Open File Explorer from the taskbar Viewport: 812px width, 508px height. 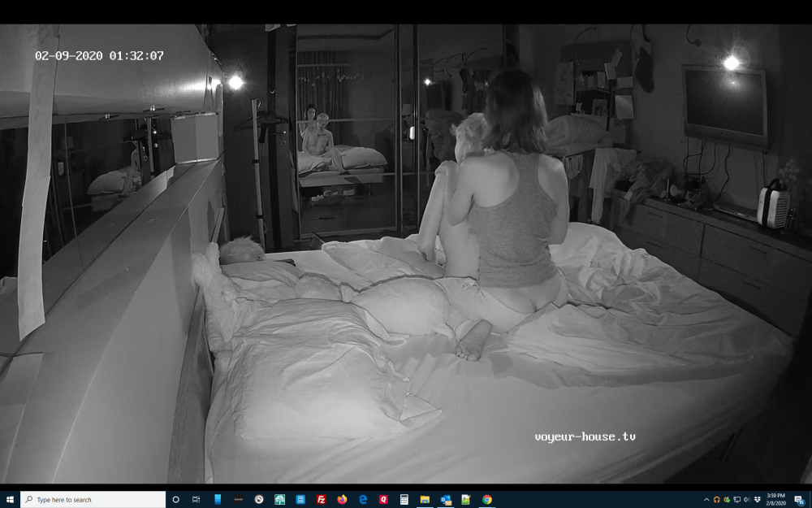(425, 500)
